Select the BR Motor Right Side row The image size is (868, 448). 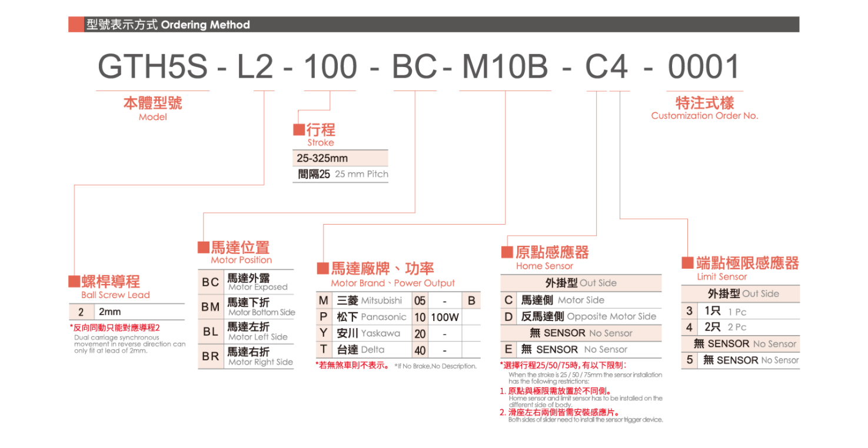tap(245, 357)
